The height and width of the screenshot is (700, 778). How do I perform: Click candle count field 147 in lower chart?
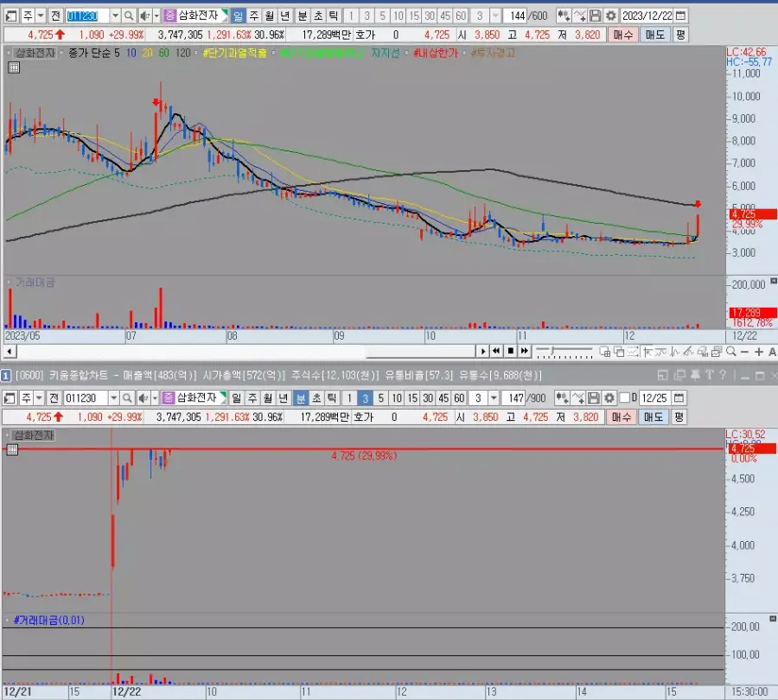[513, 398]
